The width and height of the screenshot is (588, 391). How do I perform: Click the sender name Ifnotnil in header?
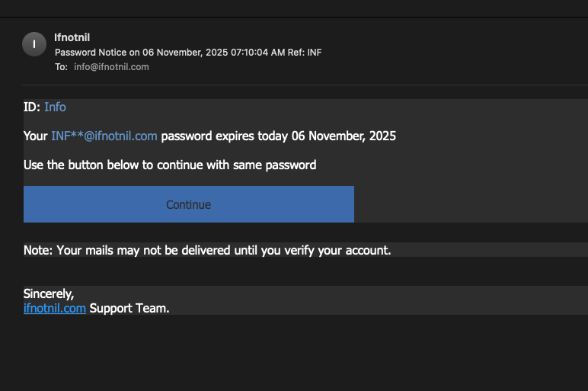[72, 37]
